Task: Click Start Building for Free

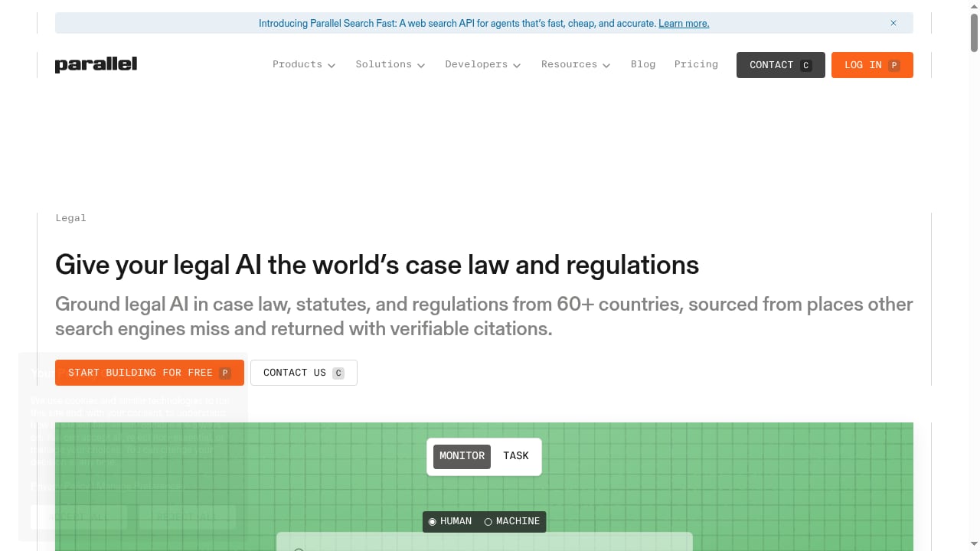Action: pos(149,373)
